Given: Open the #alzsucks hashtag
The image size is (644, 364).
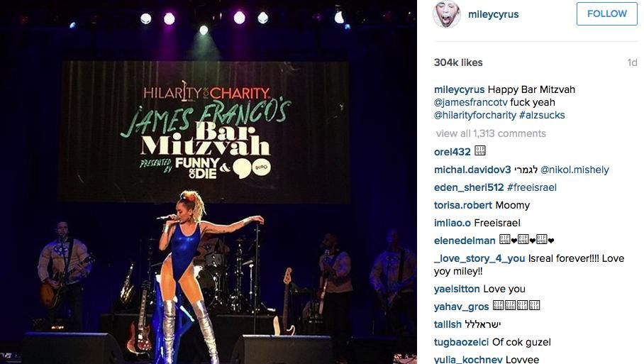Looking at the screenshot, I should click(x=542, y=115).
